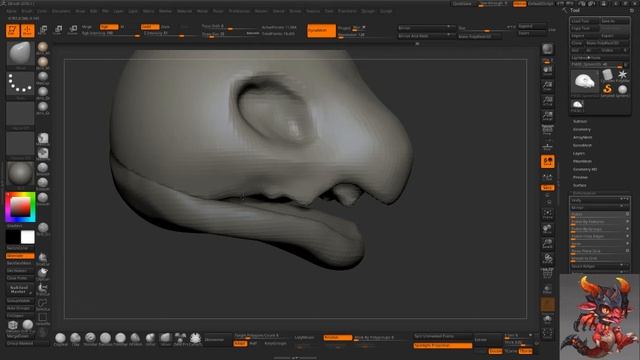Toggle the Zadd sculpt mode
Image resolution: width=640 pixels, height=360 pixels.
150,27
